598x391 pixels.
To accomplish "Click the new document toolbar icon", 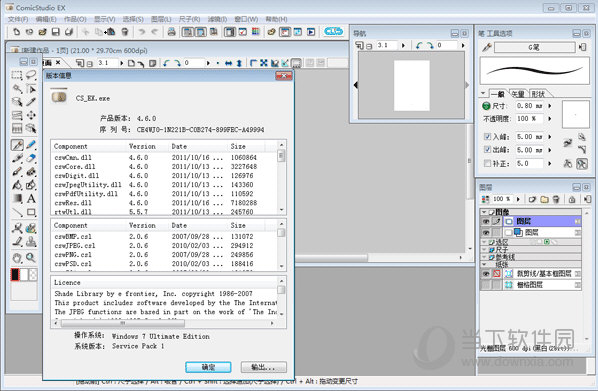I will pyautogui.click(x=16, y=32).
